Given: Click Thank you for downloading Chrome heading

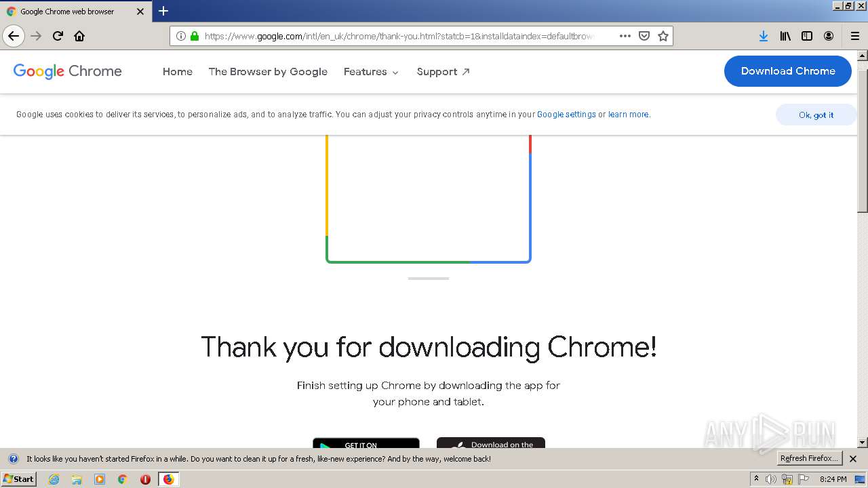Looking at the screenshot, I should (429, 347).
